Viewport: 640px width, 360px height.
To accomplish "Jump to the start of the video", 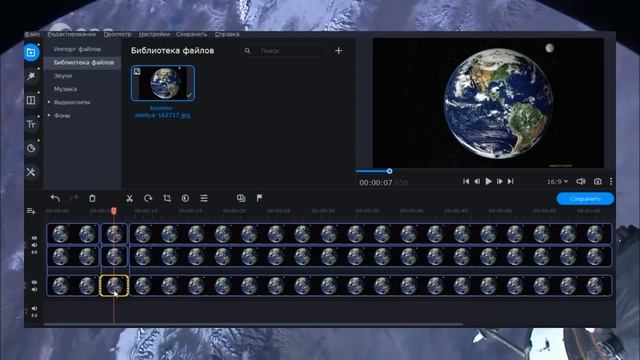I will pos(466,181).
